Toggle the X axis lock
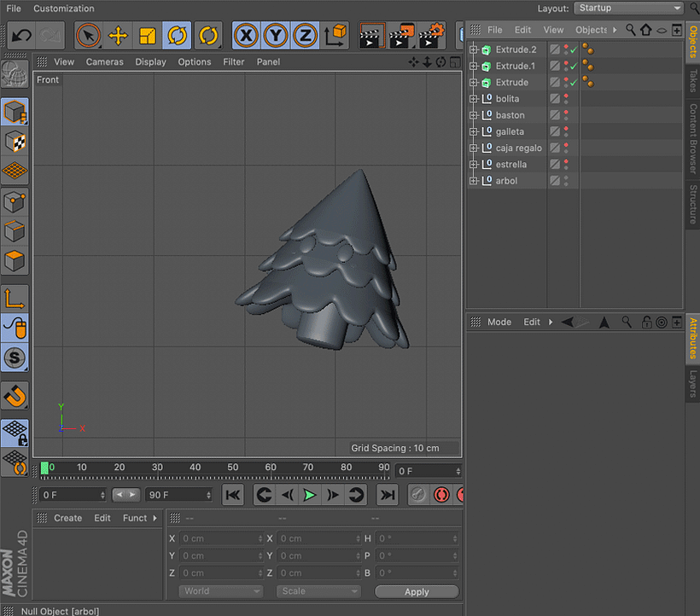Viewport: 700px width, 616px height. [247, 36]
